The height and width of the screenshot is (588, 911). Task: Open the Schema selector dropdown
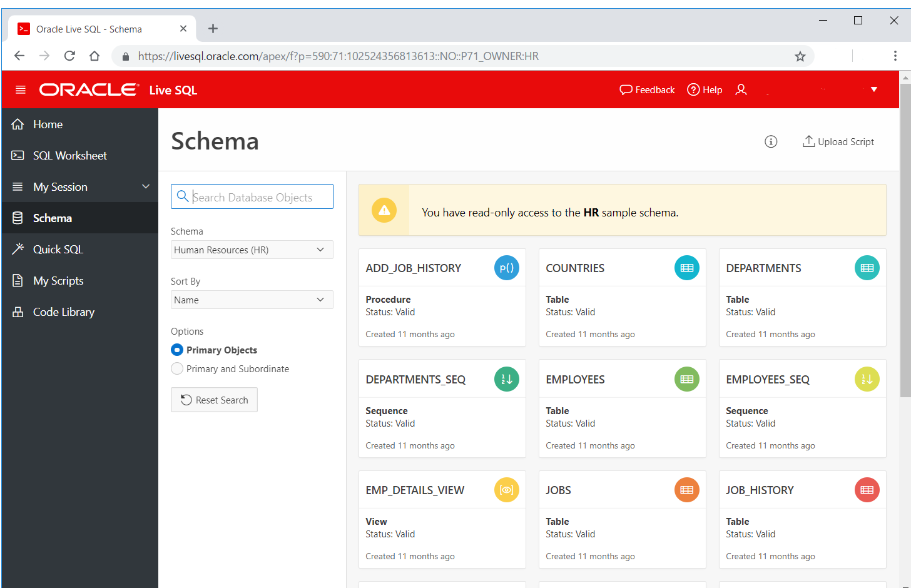pyautogui.click(x=252, y=250)
